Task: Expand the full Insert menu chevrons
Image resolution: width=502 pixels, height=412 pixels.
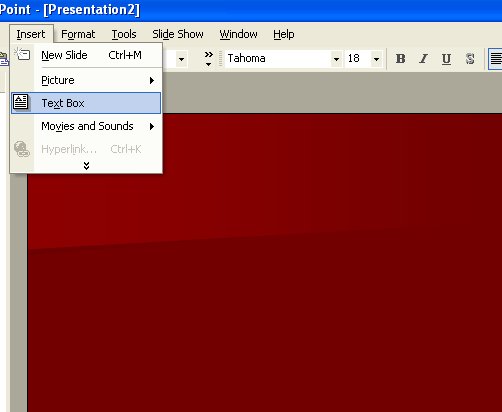Action: 86,166
